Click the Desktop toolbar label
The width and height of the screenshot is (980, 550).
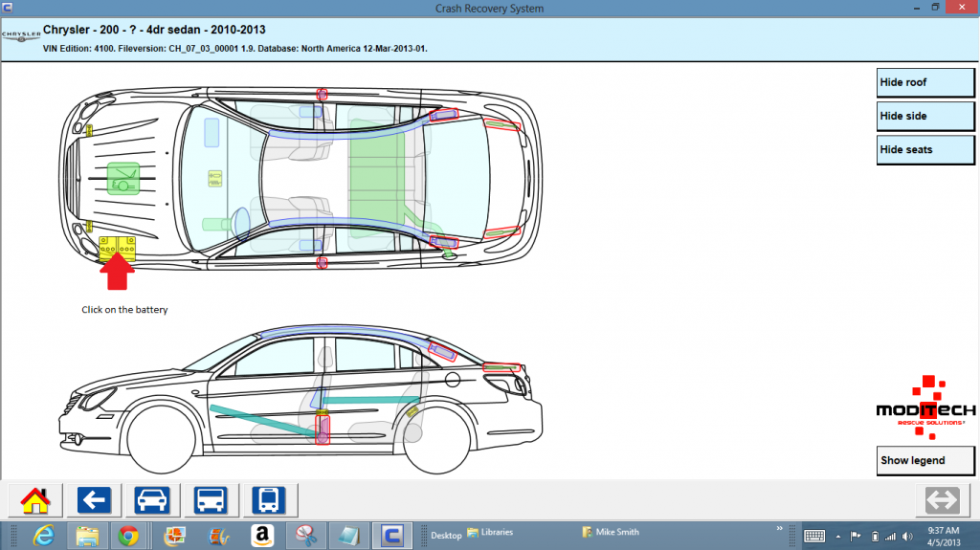(446, 536)
